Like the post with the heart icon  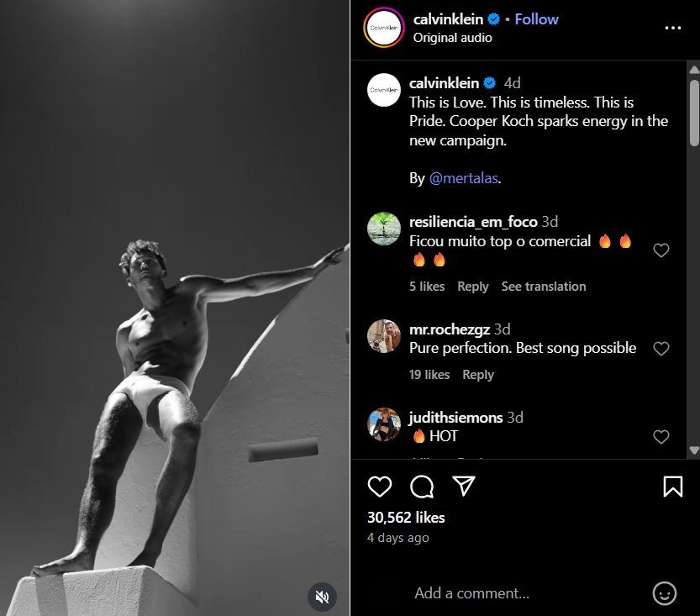click(x=380, y=487)
